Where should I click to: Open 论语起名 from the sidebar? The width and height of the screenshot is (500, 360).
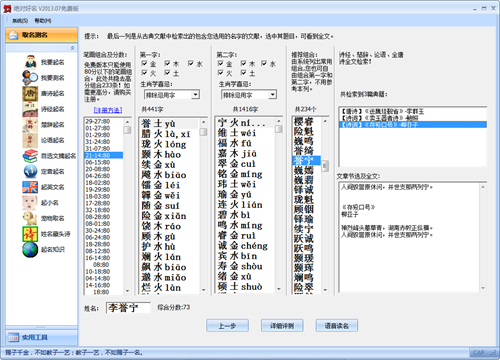pos(44,140)
